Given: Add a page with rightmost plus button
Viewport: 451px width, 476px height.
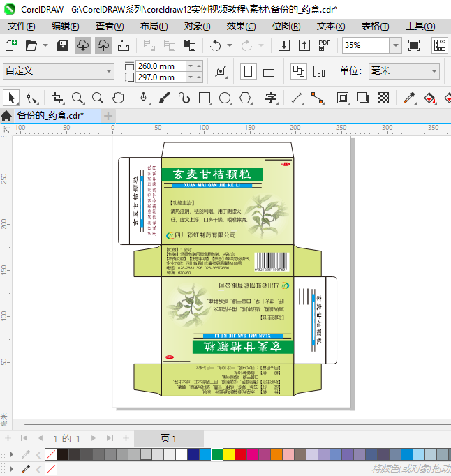Looking at the screenshot, I should click(126, 438).
